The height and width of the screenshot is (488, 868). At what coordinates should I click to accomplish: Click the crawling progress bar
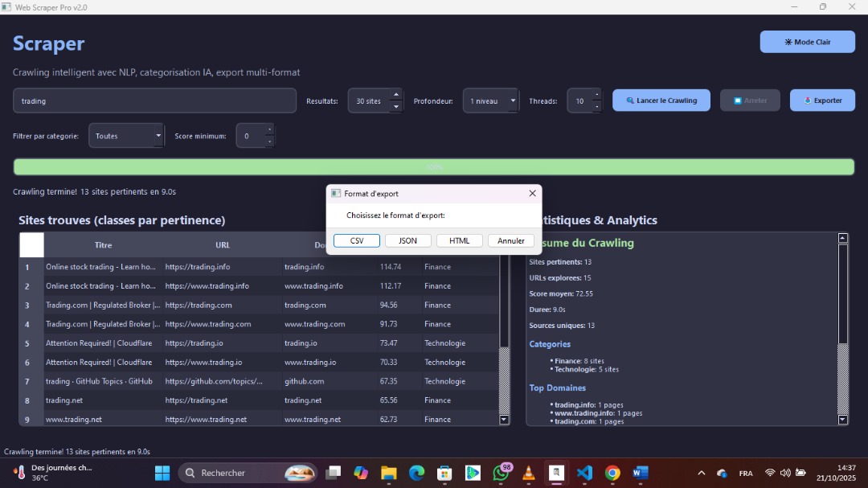pos(434,167)
